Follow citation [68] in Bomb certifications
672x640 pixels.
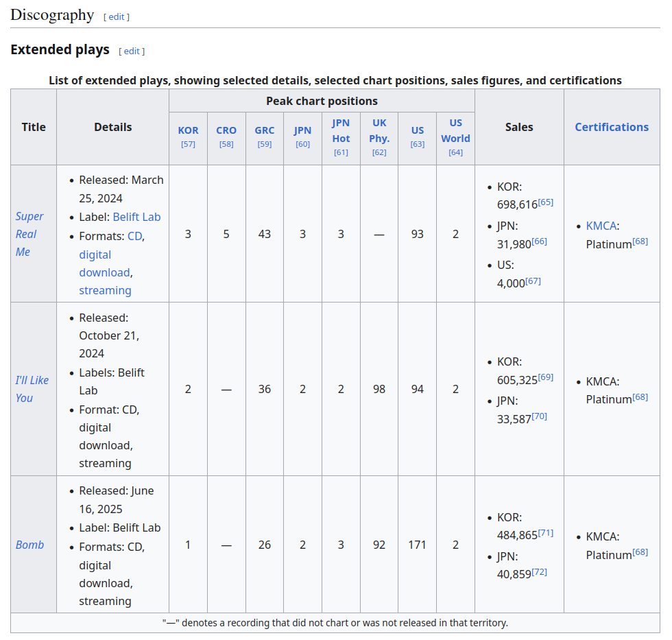[640, 552]
